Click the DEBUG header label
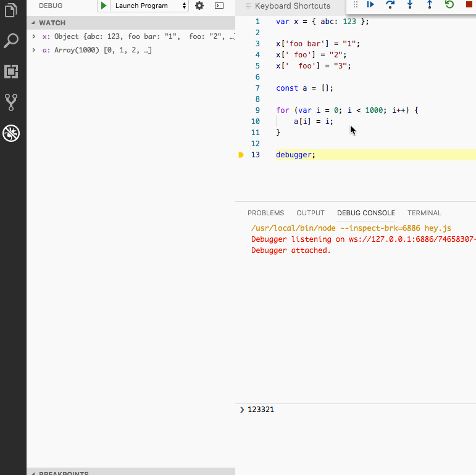The height and width of the screenshot is (475, 476). pyautogui.click(x=51, y=6)
